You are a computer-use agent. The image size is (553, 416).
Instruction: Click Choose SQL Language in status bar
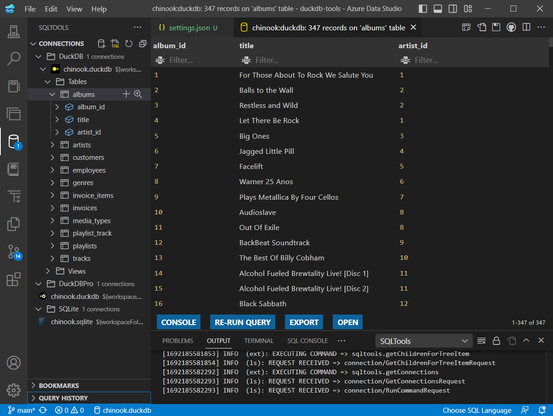tap(477, 410)
